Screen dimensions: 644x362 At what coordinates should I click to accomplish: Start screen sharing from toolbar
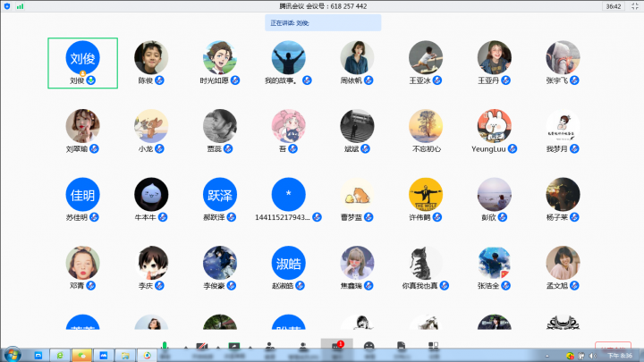[234, 346]
